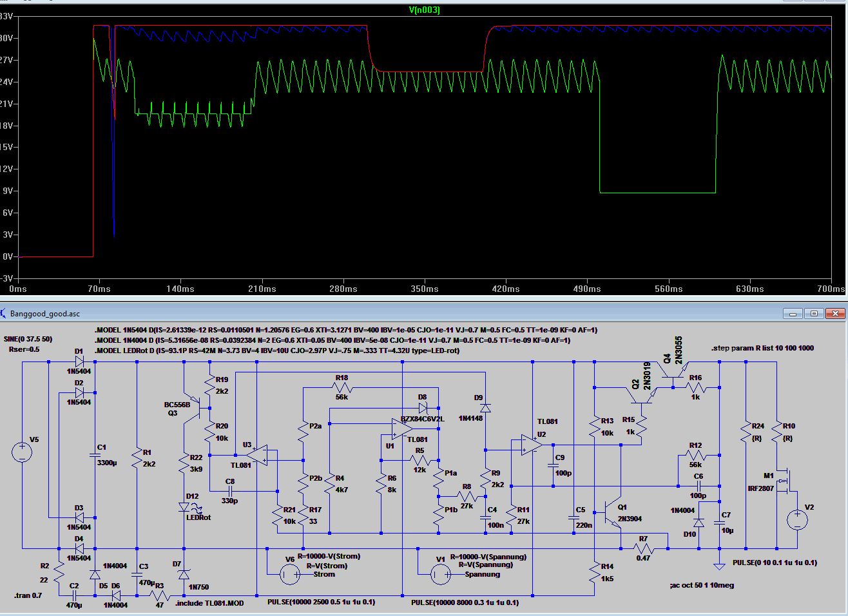This screenshot has width=848, height=616.
Task: Select resistor R18 56k symbol
Action: click(x=342, y=387)
